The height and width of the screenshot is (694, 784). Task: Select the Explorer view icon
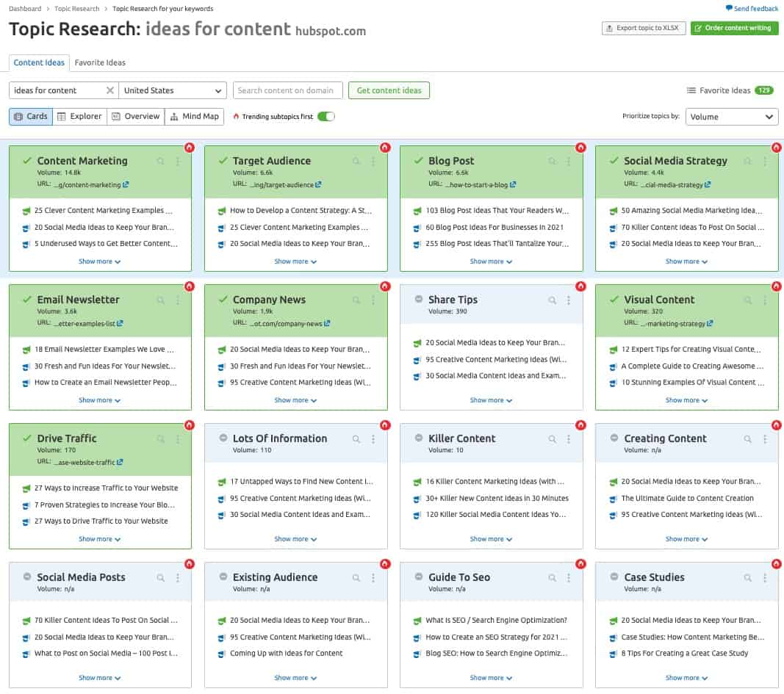pos(80,116)
